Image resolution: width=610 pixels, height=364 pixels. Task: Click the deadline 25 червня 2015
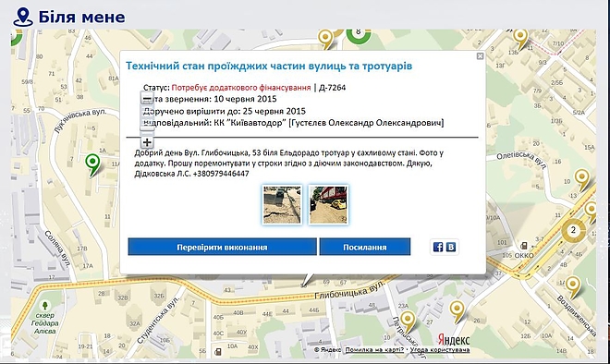coord(274,111)
